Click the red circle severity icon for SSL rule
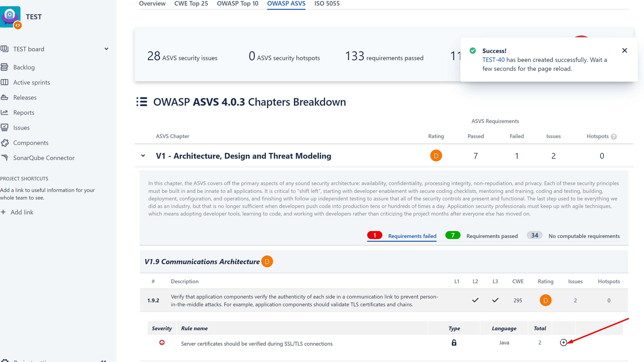The image size is (644, 362). pyautogui.click(x=161, y=343)
